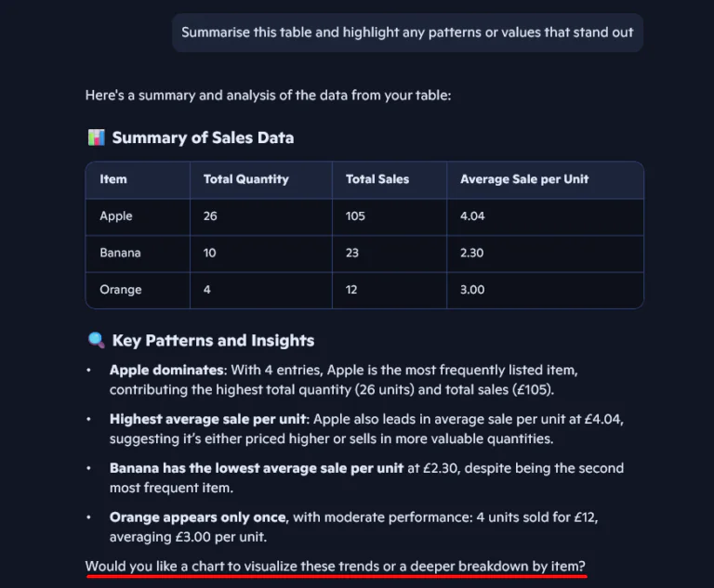Select the 4.04 average sale cell

(472, 216)
